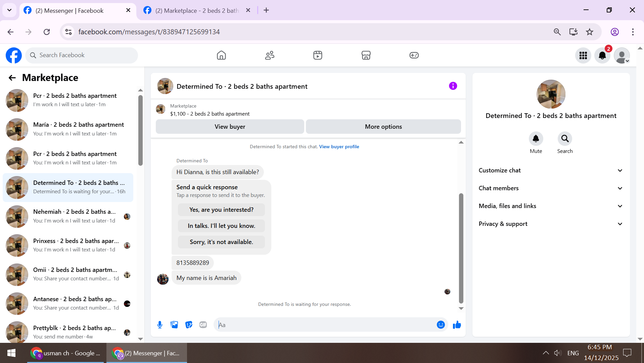Click the back arrow beside Marketplace heading
This screenshot has height=363, width=644.
click(12, 78)
